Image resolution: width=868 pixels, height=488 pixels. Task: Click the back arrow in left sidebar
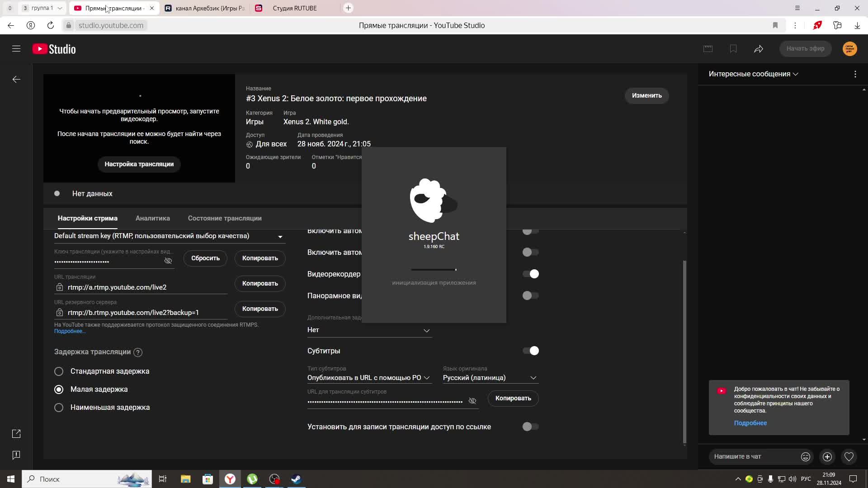click(x=16, y=80)
